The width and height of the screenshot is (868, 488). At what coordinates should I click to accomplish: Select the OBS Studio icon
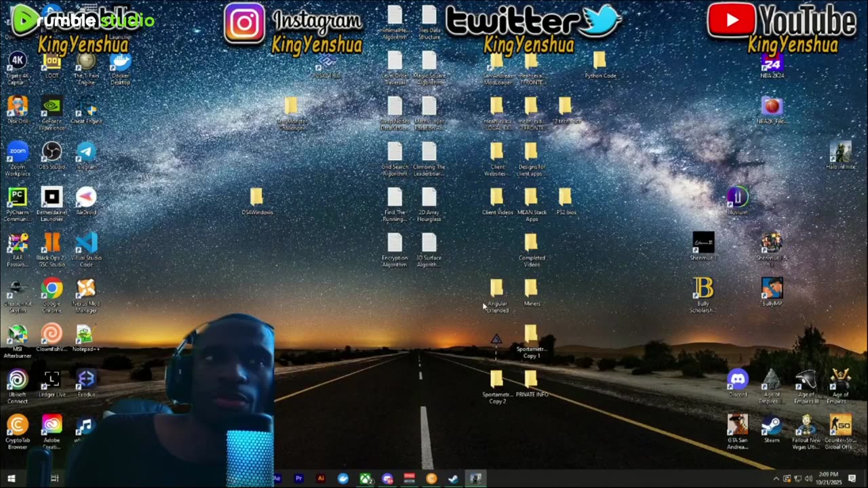point(52,156)
